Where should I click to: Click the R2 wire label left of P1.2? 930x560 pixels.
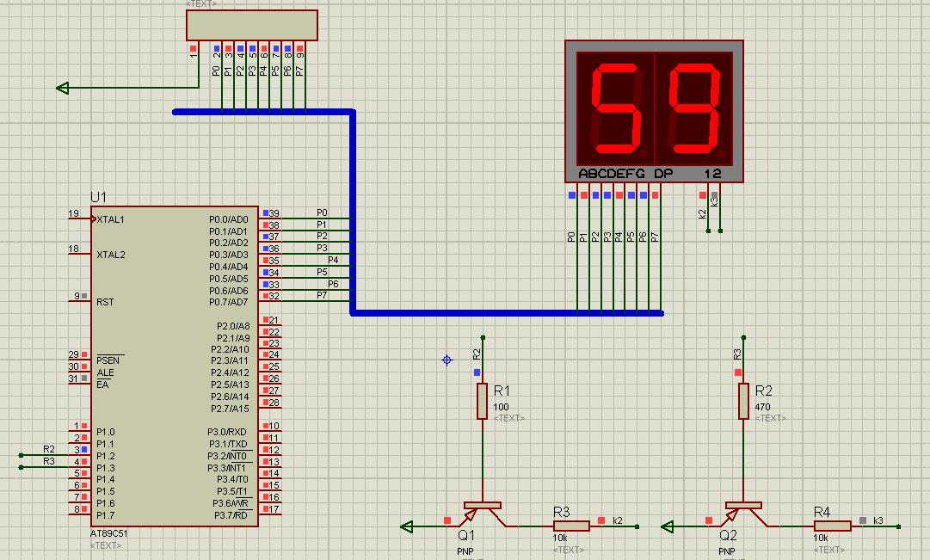[x=49, y=449]
